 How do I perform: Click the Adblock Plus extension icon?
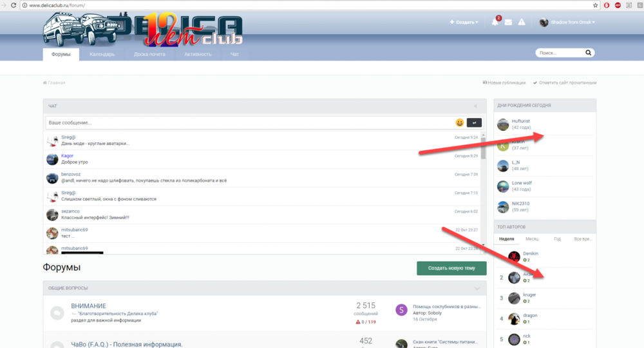618,5
